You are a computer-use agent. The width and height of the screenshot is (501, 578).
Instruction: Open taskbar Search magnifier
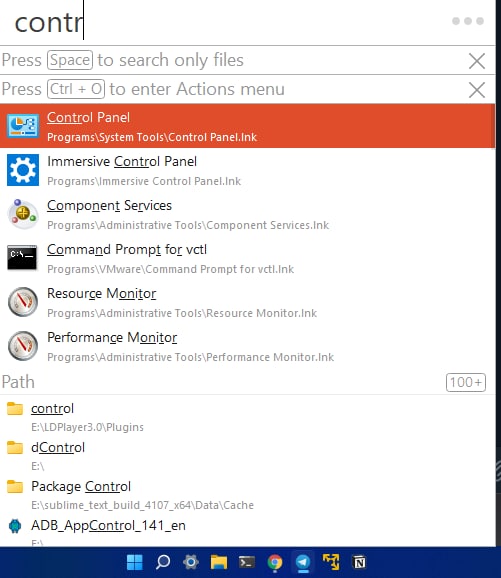tap(163, 563)
